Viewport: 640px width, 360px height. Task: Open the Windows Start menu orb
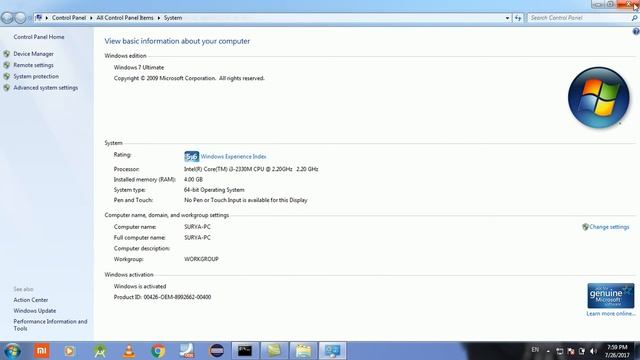coord(13,351)
